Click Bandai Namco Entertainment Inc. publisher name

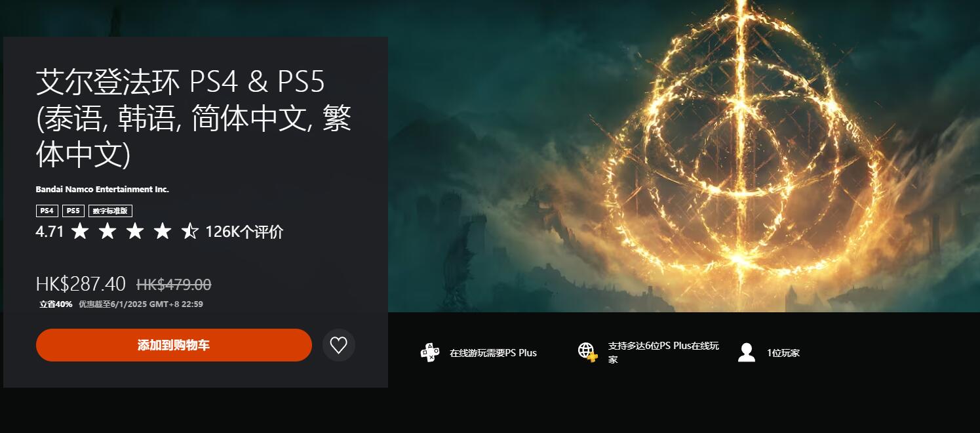(x=102, y=189)
